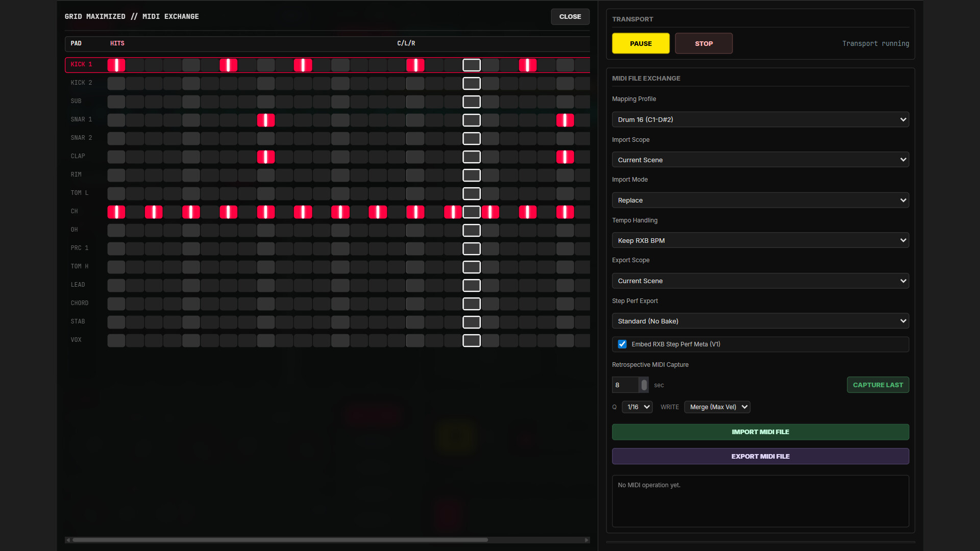Select the RIM pad label
This screenshot has height=551, width=980.
[76, 174]
